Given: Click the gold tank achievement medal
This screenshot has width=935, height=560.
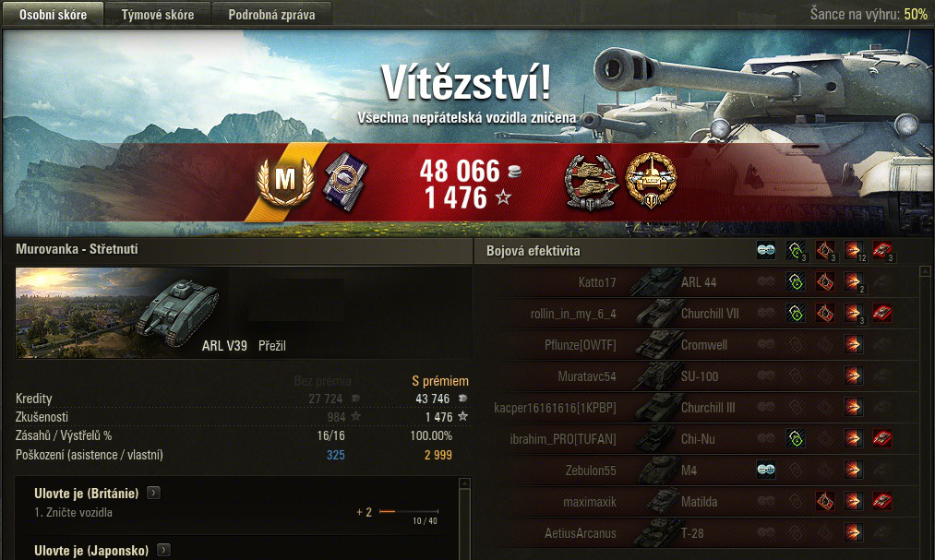Looking at the screenshot, I should pyautogui.click(x=651, y=179).
